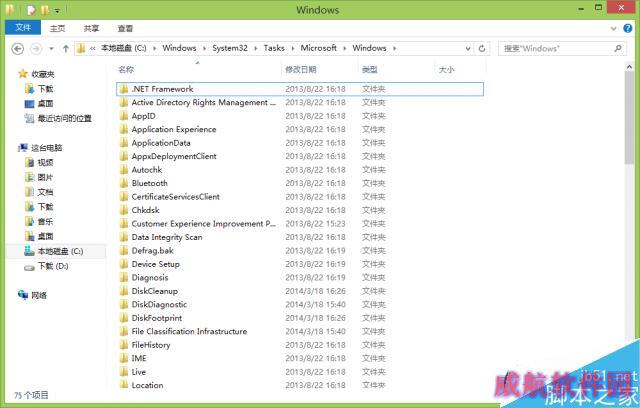The image size is (640, 408).
Task: Select Tasks in the address path
Action: [x=274, y=48]
